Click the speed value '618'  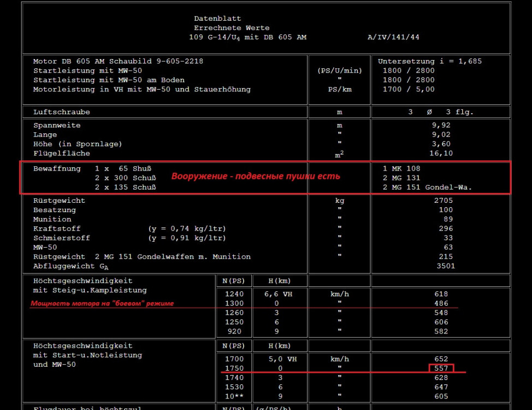(x=441, y=294)
